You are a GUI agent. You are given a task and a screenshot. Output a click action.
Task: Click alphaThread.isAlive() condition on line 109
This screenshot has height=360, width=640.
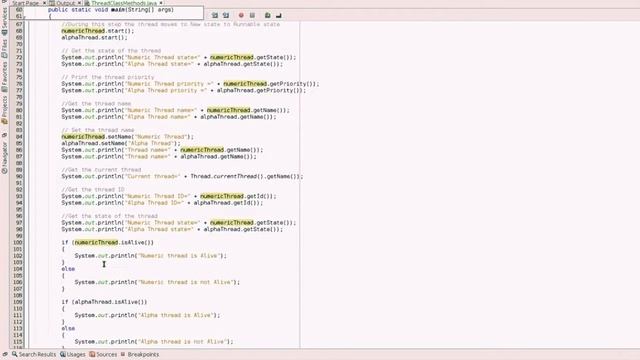coord(104,302)
